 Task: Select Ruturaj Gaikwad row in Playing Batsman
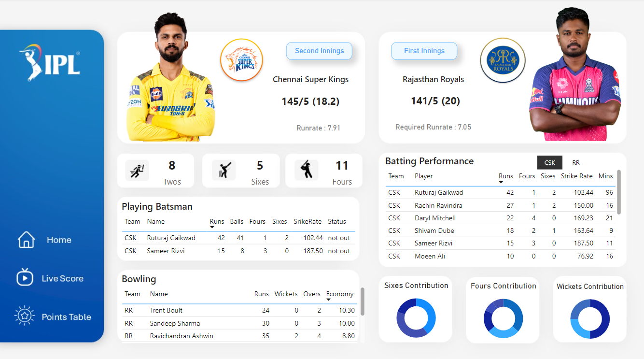point(238,238)
